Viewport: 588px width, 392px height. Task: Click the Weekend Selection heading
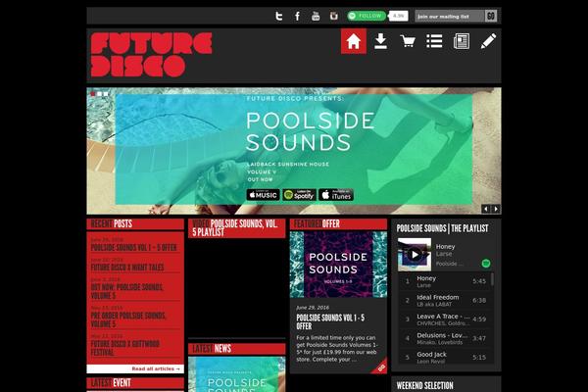click(x=424, y=385)
